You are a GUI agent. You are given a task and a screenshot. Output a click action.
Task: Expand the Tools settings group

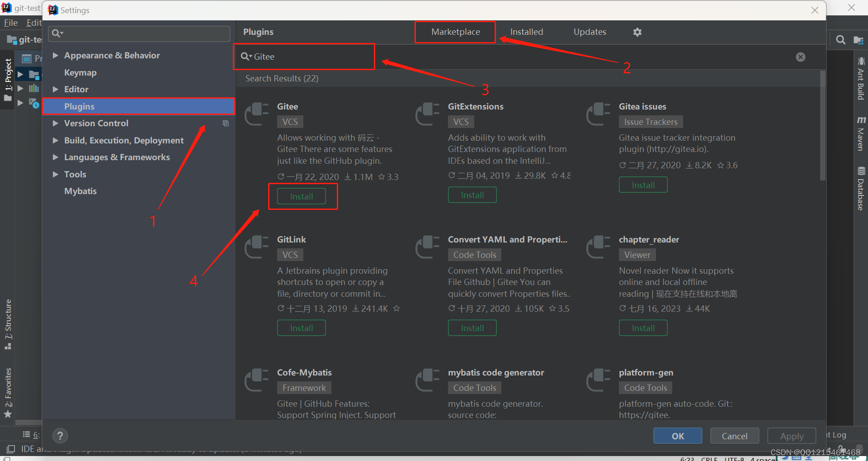(55, 174)
